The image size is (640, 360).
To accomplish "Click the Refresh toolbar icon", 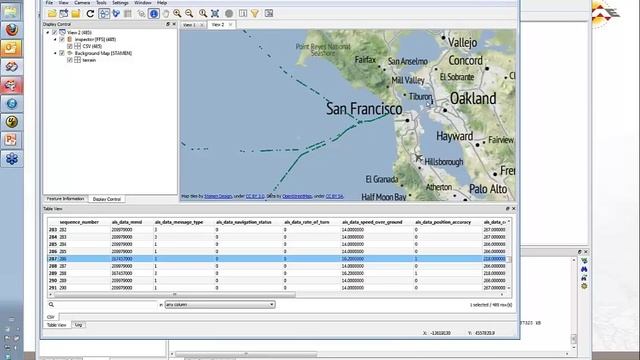I will point(90,13).
